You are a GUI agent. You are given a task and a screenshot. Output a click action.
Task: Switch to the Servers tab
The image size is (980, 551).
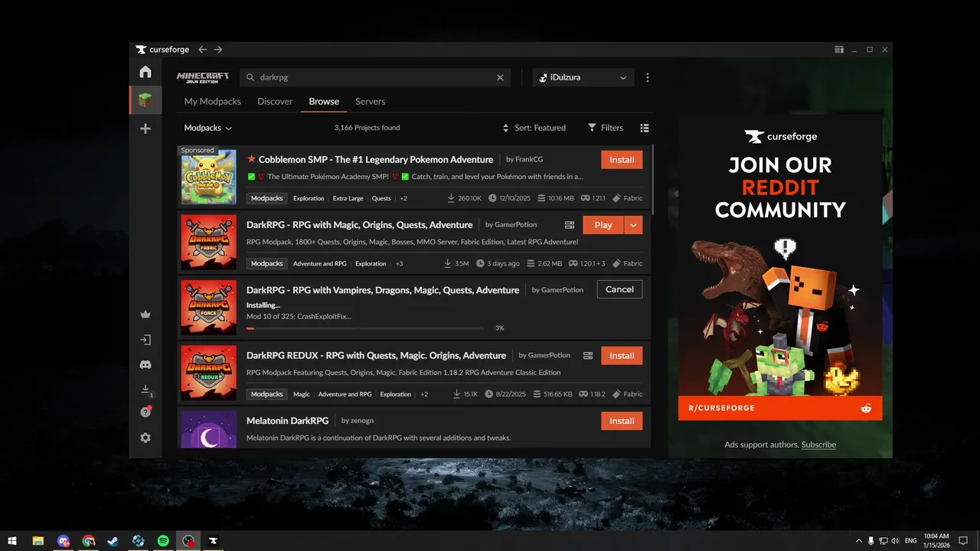coord(371,102)
